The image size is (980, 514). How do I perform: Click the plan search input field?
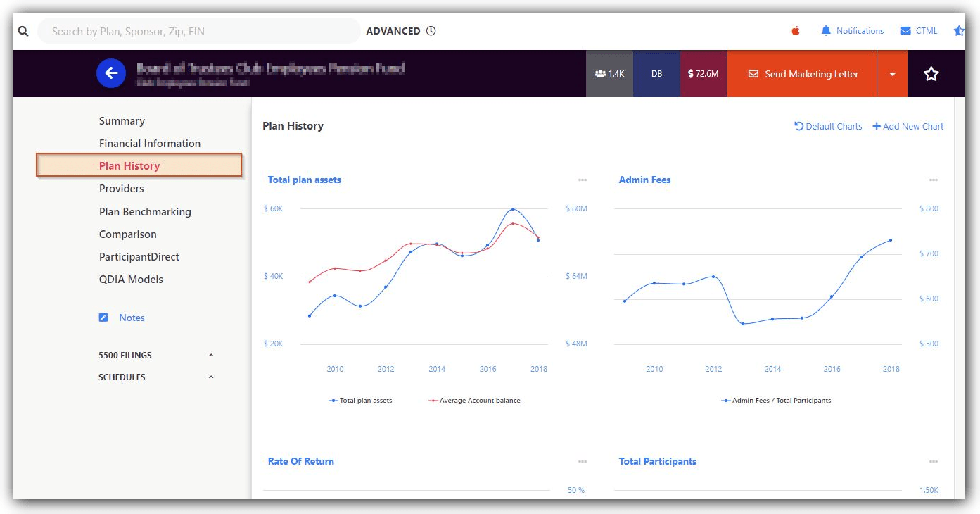click(x=198, y=31)
